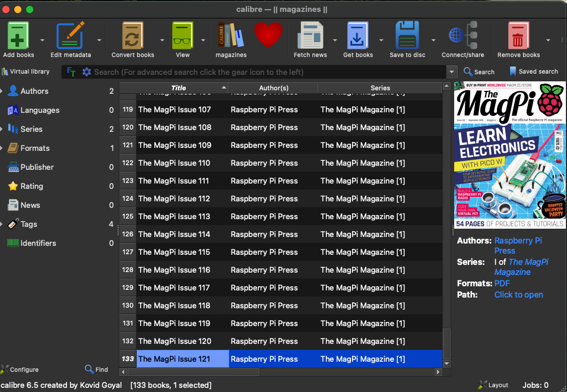The image size is (567, 392).
Task: Open the Fetch news tool
Action: pos(310,36)
